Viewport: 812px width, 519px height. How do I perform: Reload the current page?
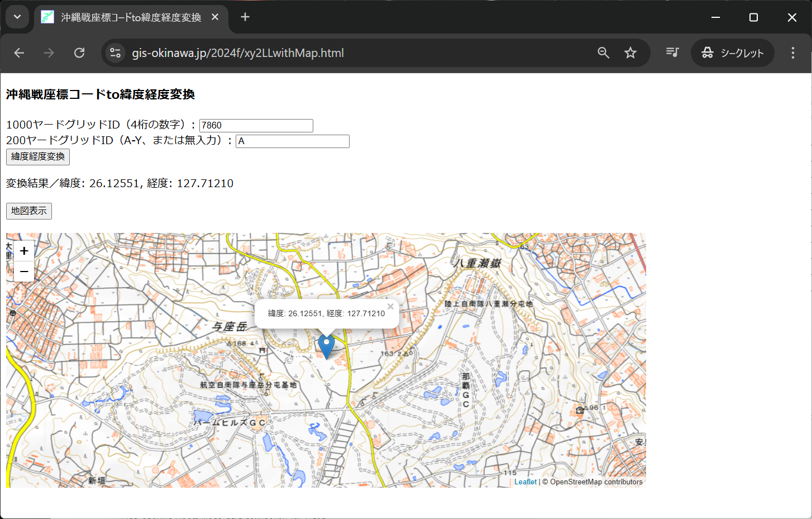[79, 53]
